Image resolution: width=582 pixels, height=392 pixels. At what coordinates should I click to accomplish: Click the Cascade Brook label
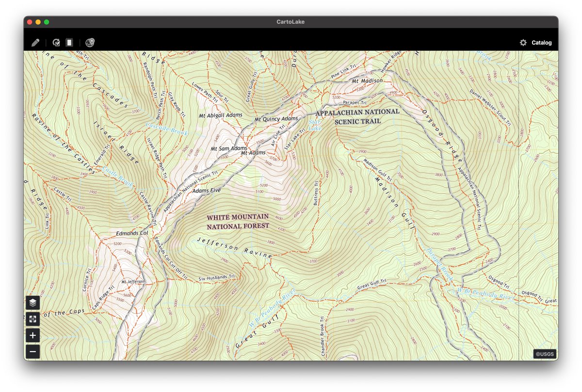click(x=166, y=129)
